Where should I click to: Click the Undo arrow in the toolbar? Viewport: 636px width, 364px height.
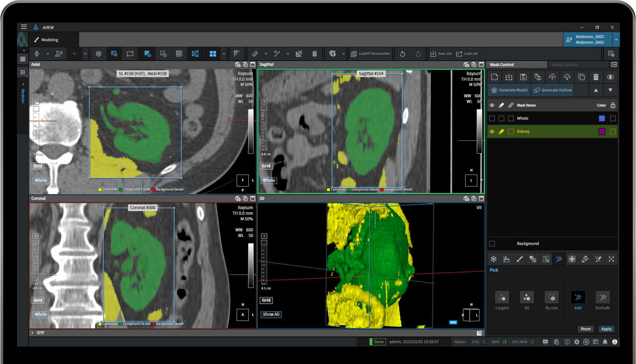403,53
